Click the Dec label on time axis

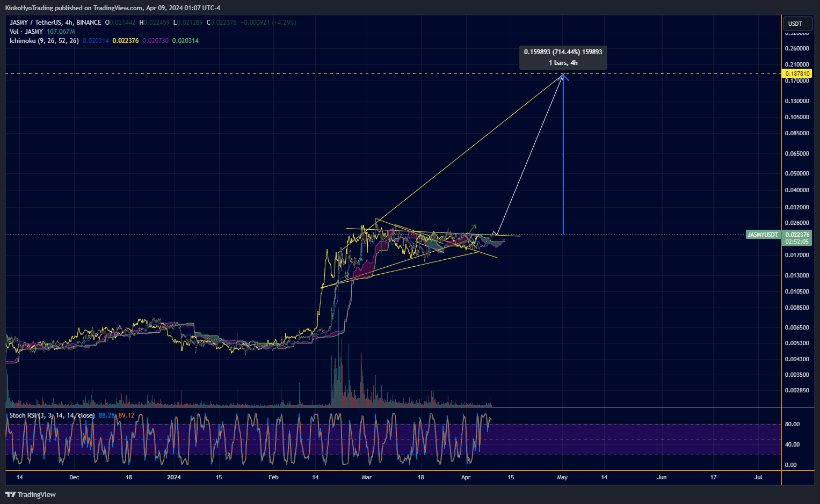(74, 477)
